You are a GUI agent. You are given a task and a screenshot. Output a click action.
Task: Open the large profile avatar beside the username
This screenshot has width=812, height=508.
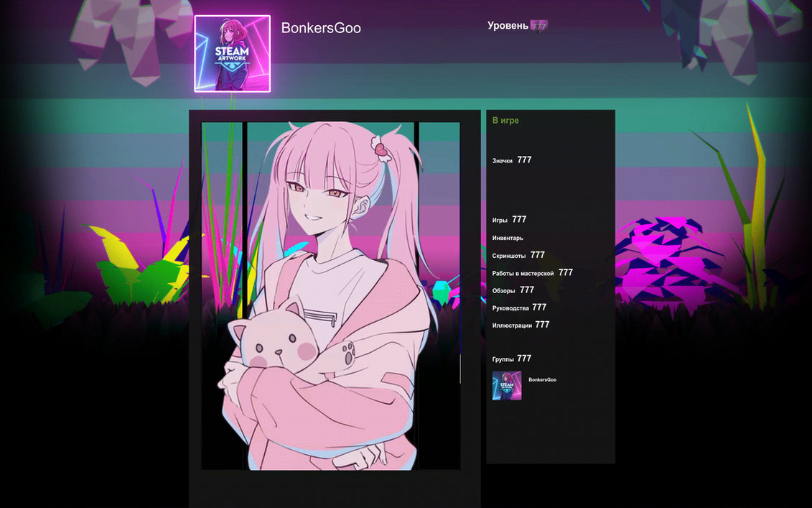coord(232,53)
